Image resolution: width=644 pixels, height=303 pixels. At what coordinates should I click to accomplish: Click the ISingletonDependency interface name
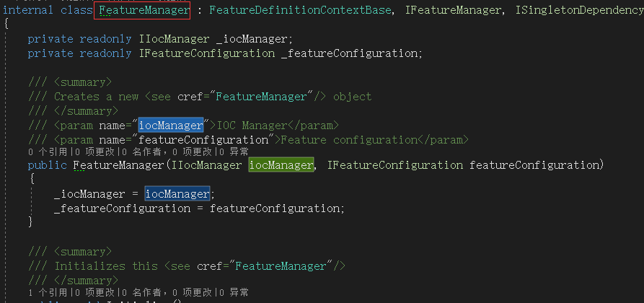[x=580, y=10]
